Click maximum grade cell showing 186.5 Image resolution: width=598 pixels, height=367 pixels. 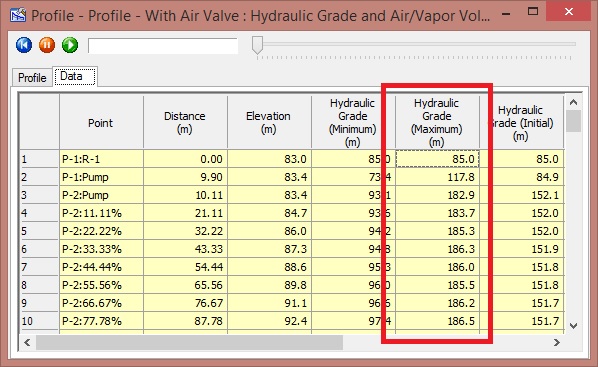(x=437, y=321)
